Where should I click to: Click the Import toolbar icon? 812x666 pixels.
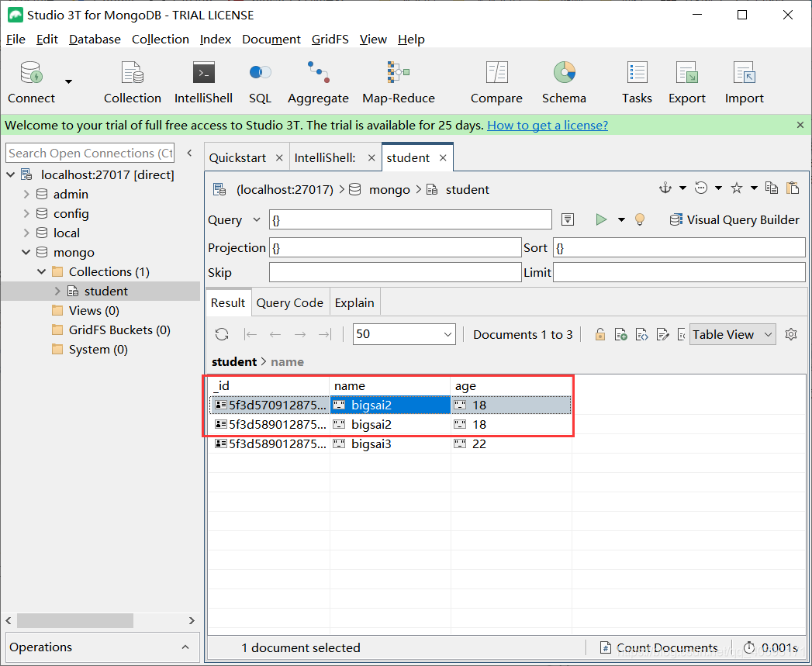745,73
